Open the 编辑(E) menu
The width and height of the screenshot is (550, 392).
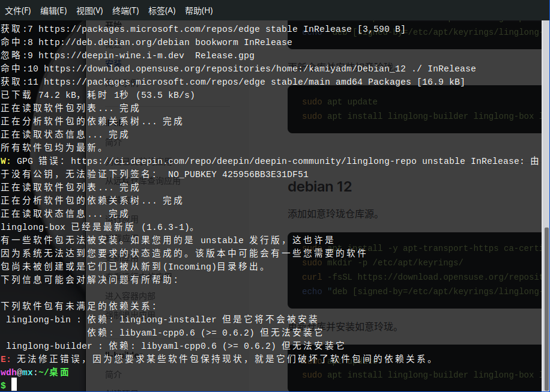pyautogui.click(x=53, y=11)
